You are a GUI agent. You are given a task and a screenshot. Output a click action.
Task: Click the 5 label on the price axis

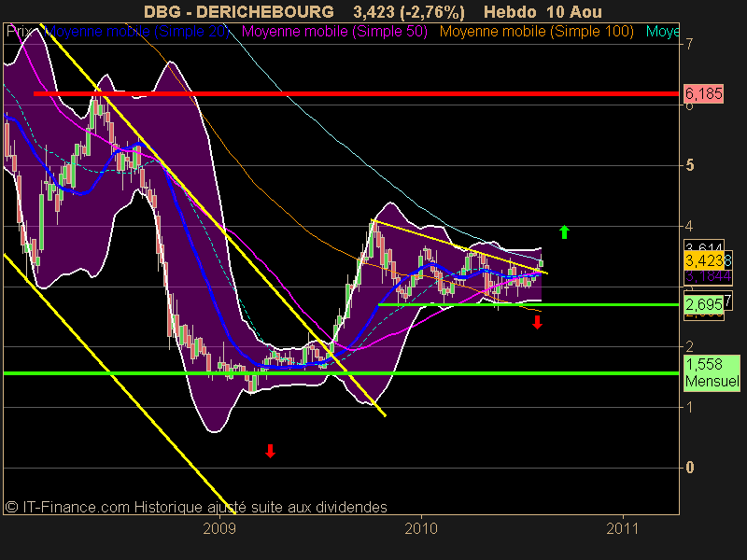(689, 166)
